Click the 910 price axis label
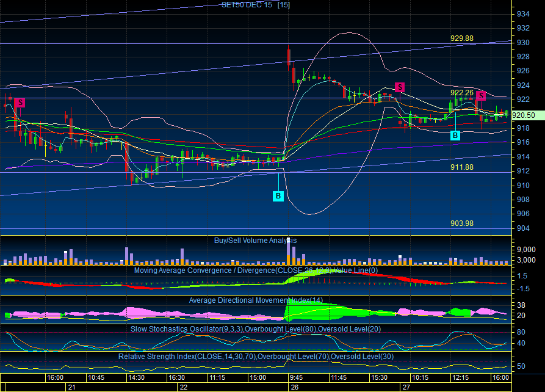Image resolution: width=545 pixels, height=392 pixels. click(523, 186)
